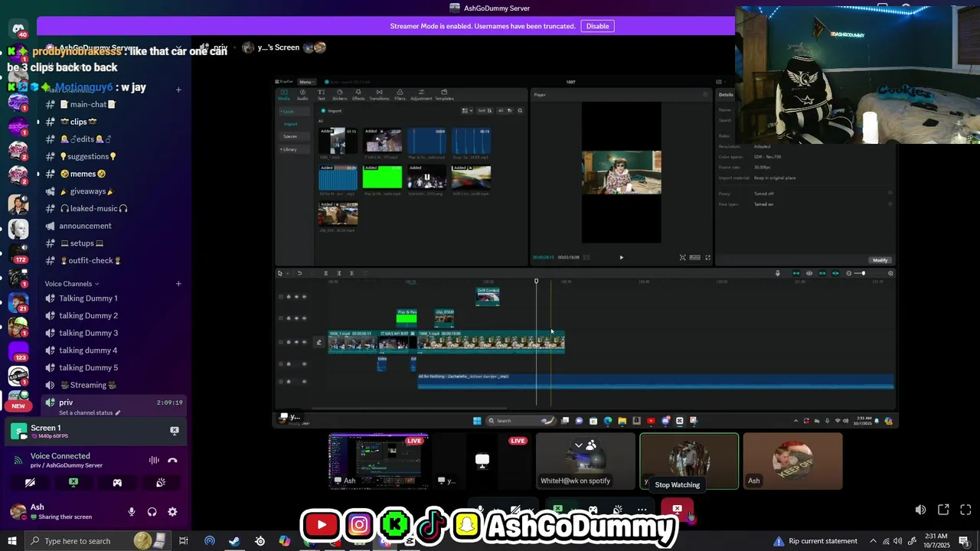Adjust stream volume with the speaker icon
Image resolution: width=980 pixels, height=551 pixels.
920,510
